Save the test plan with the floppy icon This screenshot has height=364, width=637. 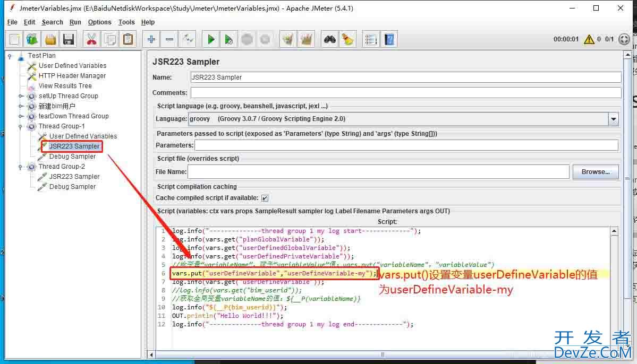point(69,39)
